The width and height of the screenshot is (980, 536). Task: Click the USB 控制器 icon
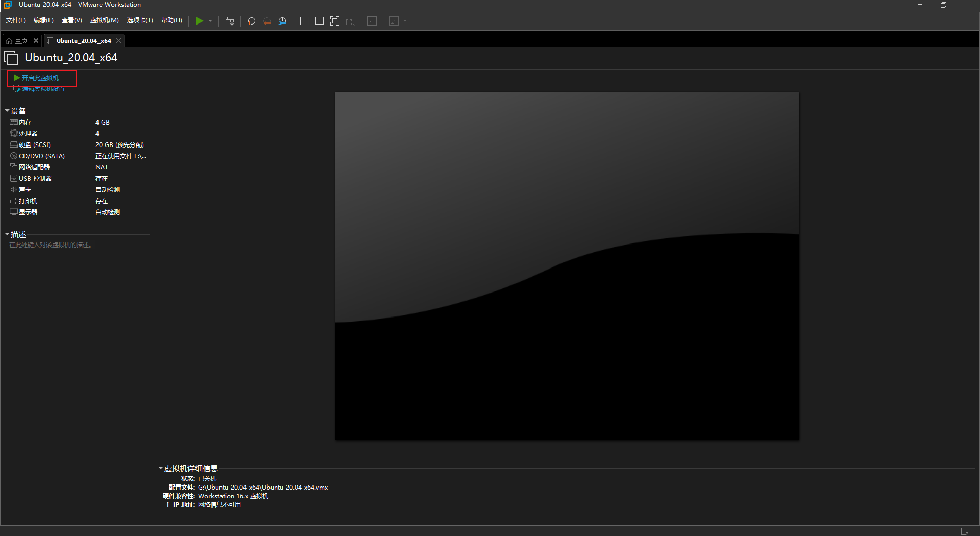click(x=14, y=179)
